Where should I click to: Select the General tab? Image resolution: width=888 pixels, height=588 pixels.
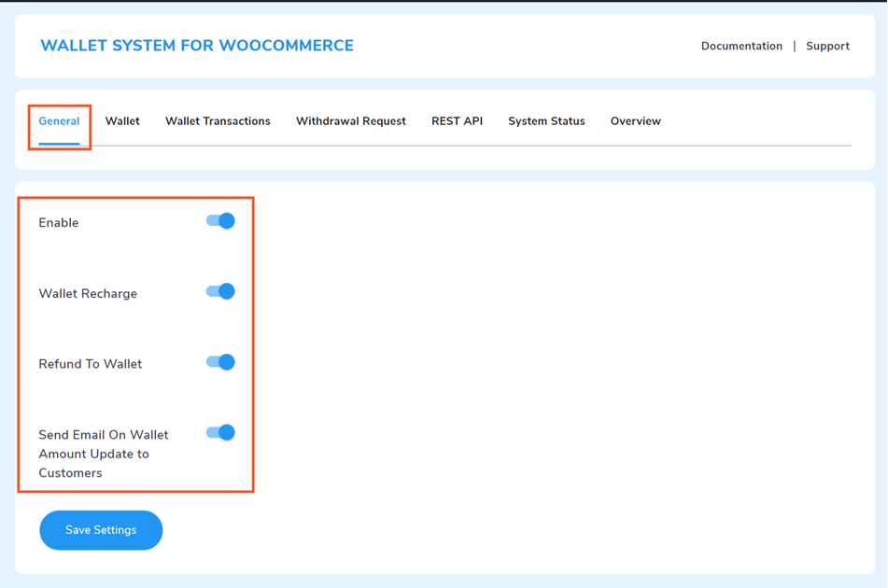coord(59,121)
